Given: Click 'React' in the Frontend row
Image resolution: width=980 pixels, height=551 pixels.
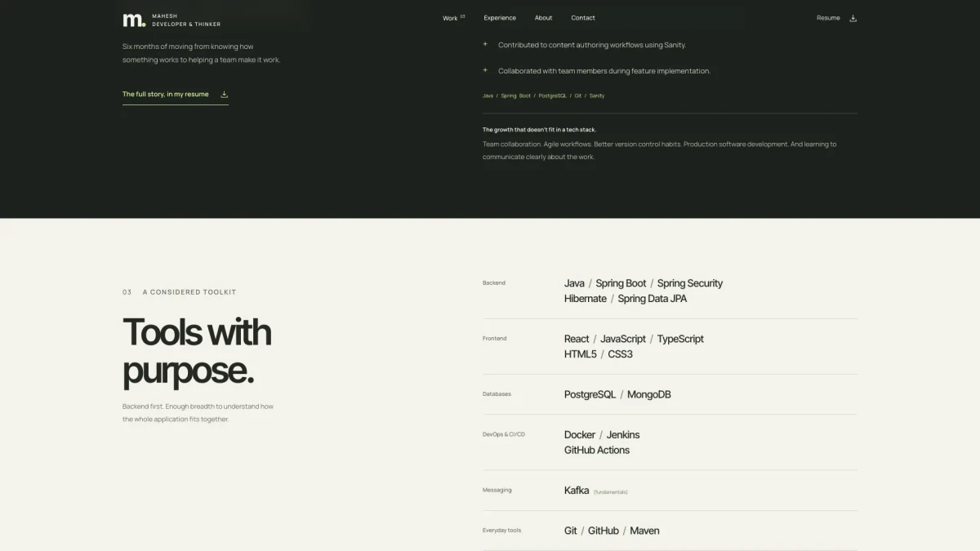Looking at the screenshot, I should [x=577, y=339].
